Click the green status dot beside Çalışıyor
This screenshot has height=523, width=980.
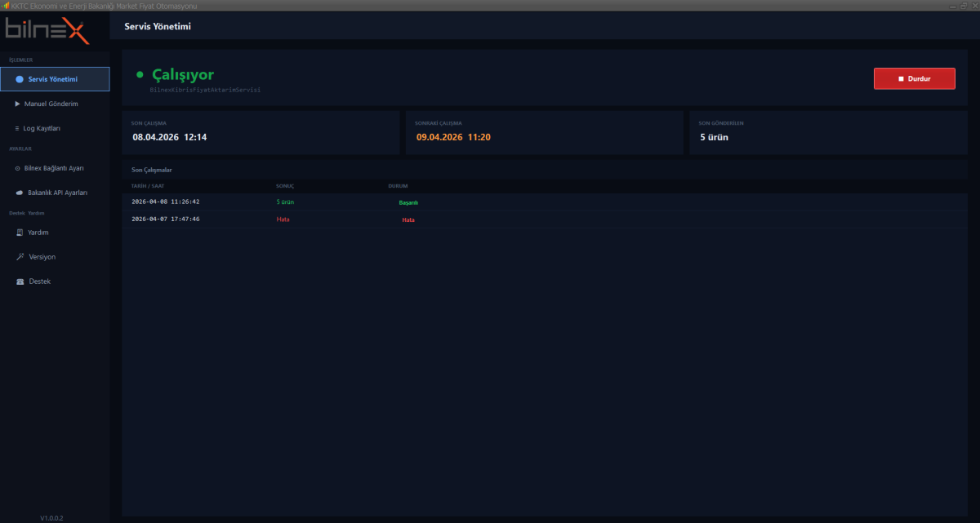pos(140,75)
